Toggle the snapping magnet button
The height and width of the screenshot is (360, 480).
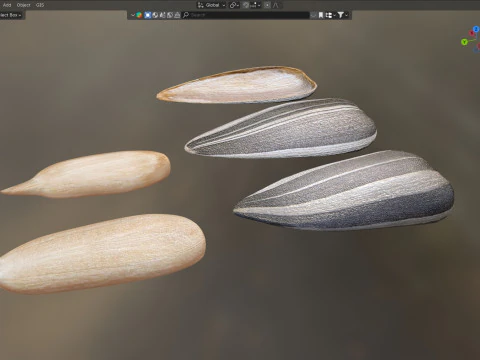point(246,5)
